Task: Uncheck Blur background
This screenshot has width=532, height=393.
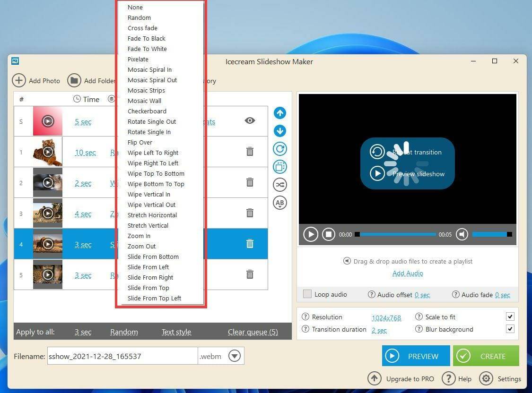Action: pos(510,329)
